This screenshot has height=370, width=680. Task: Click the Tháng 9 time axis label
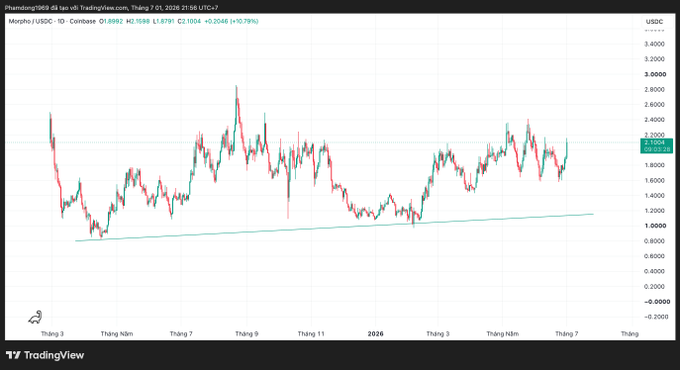pos(246,334)
